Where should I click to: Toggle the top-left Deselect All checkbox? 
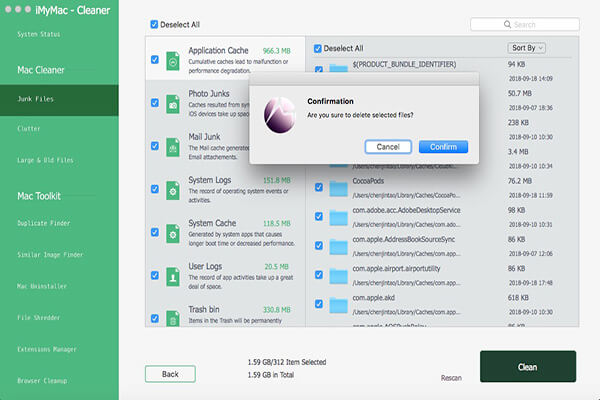point(153,24)
